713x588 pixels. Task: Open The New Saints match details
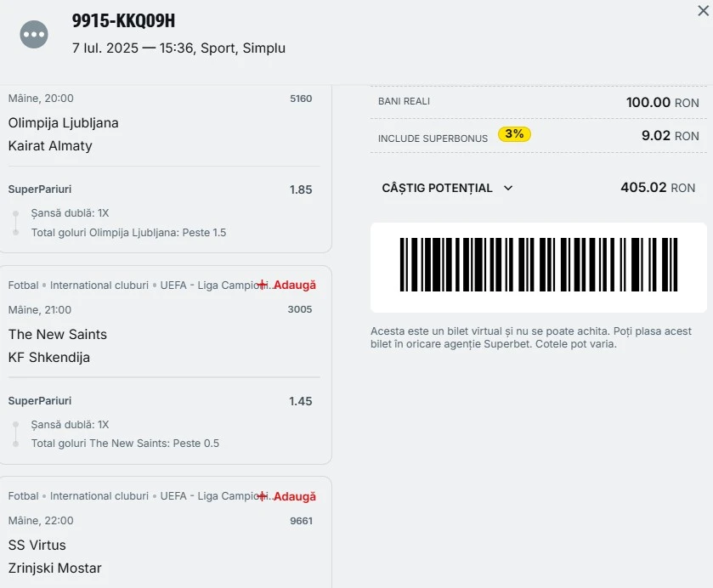click(57, 334)
